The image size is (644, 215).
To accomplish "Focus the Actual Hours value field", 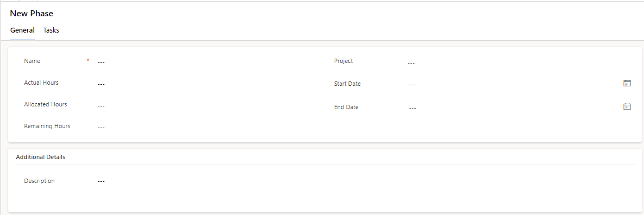I will click(209, 84).
